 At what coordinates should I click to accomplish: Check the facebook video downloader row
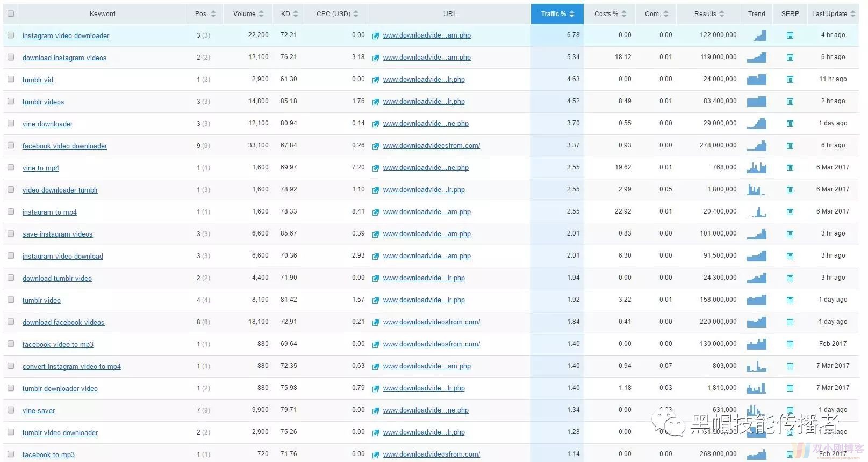pos(11,145)
